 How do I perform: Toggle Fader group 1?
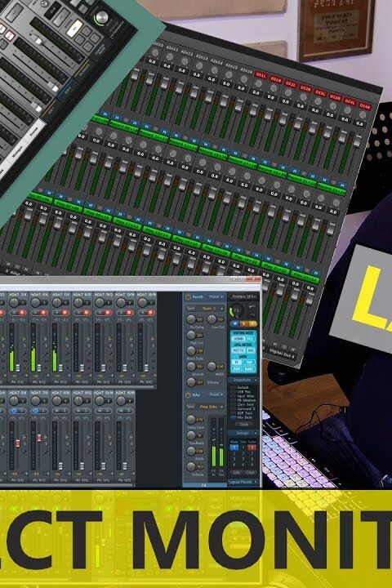[x=252, y=448]
